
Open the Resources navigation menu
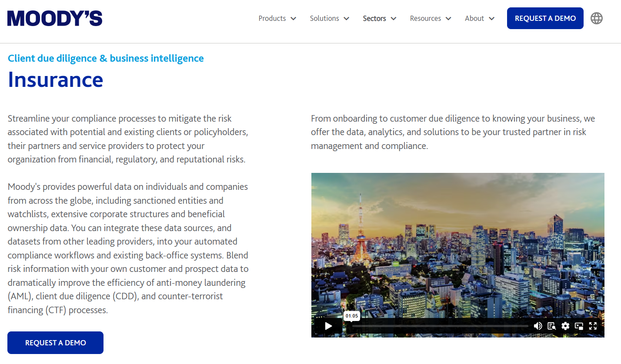tap(430, 18)
